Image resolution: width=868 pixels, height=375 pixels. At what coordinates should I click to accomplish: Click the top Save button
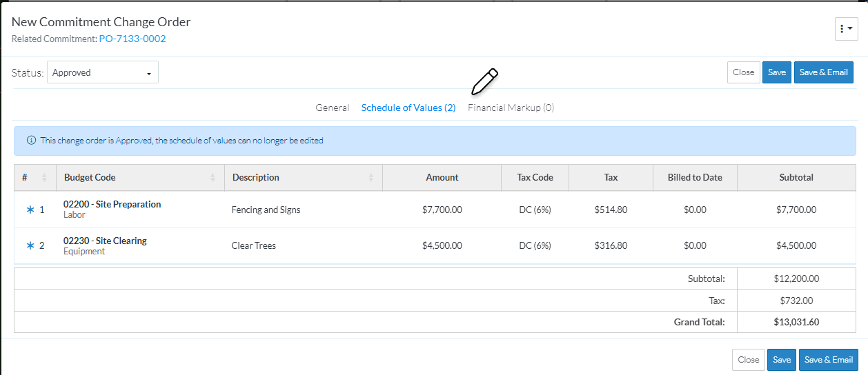pos(777,72)
